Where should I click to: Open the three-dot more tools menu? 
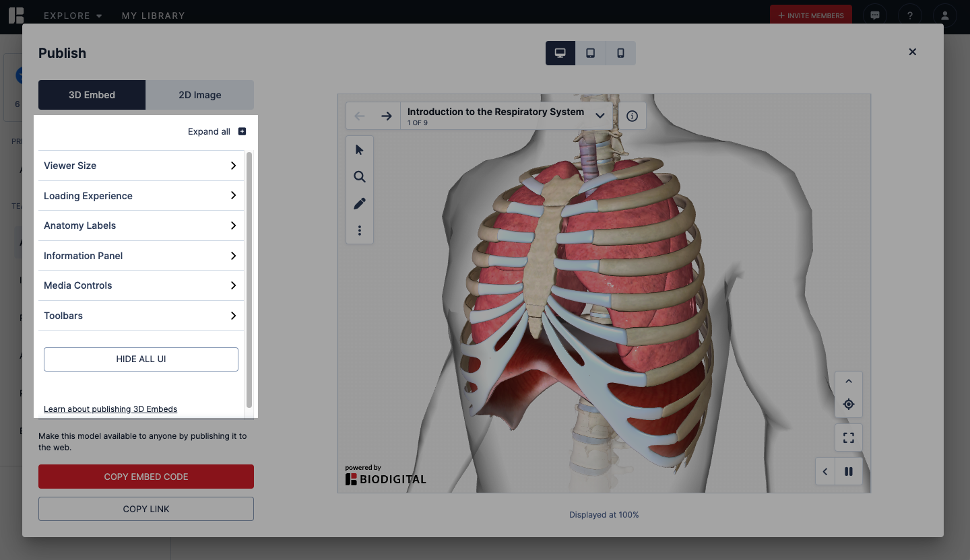click(359, 231)
